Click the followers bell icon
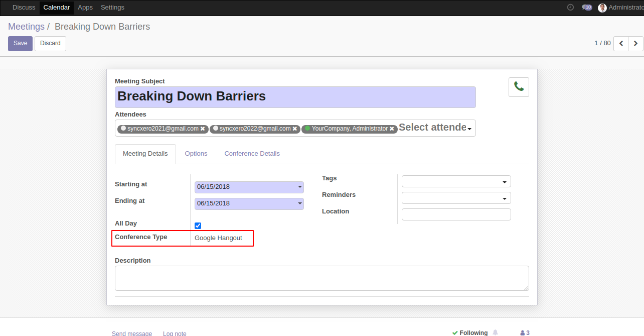Screen dimensions: 644x336 point(495,332)
